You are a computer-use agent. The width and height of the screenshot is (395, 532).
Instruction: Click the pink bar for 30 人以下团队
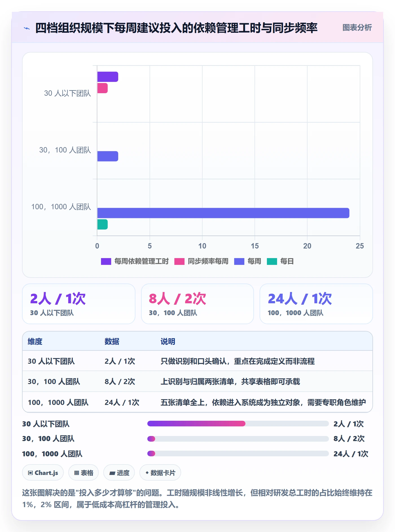coord(102,88)
